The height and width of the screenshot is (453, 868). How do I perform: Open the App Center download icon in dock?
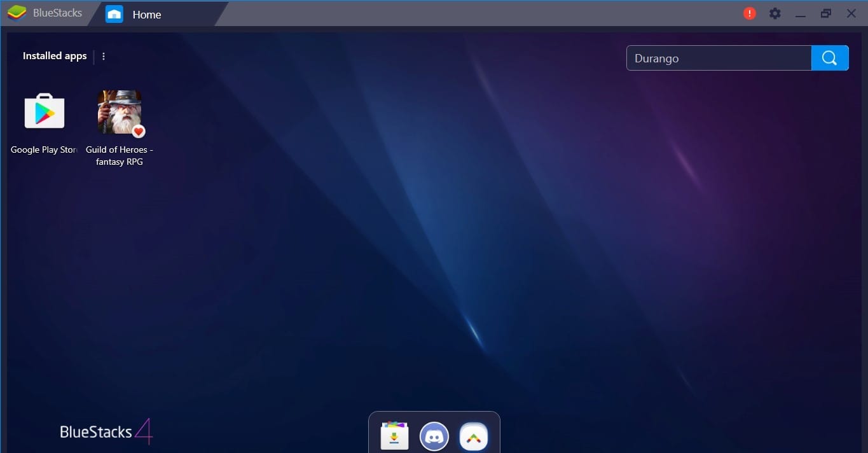coord(394,436)
